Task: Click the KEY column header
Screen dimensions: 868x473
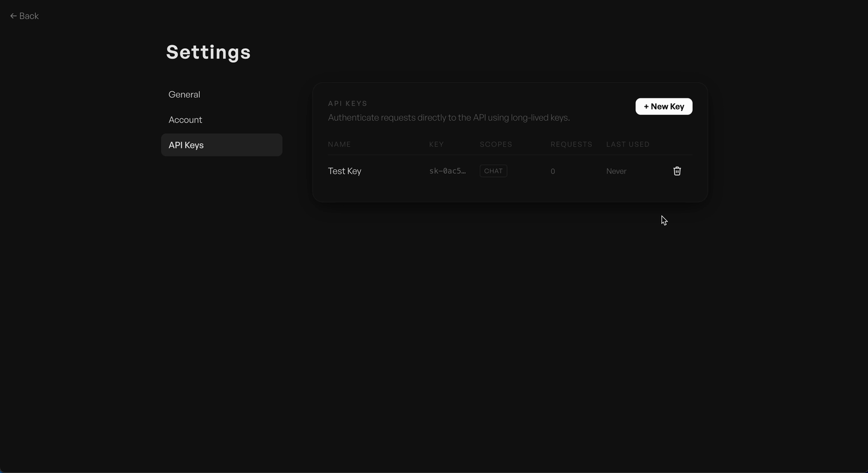Action: [x=436, y=144]
